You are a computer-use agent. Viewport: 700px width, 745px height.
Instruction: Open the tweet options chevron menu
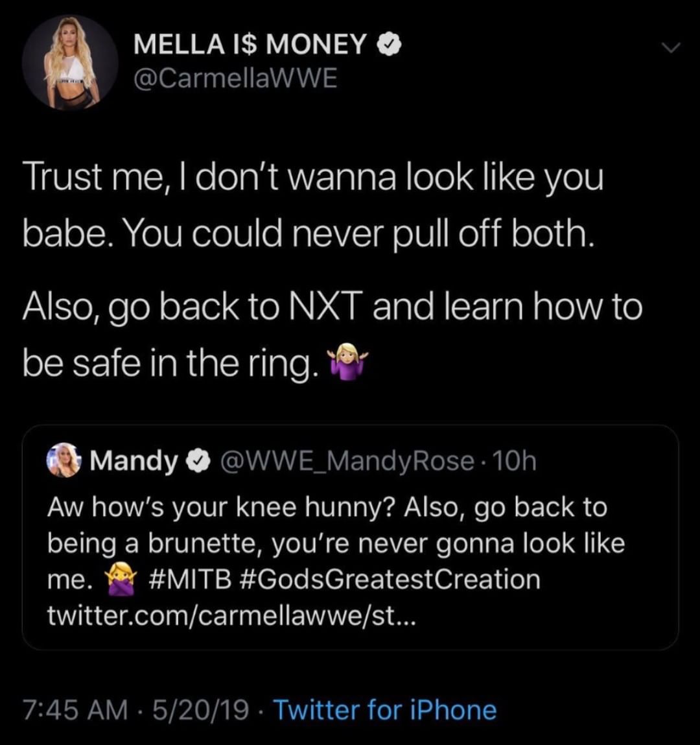[671, 47]
